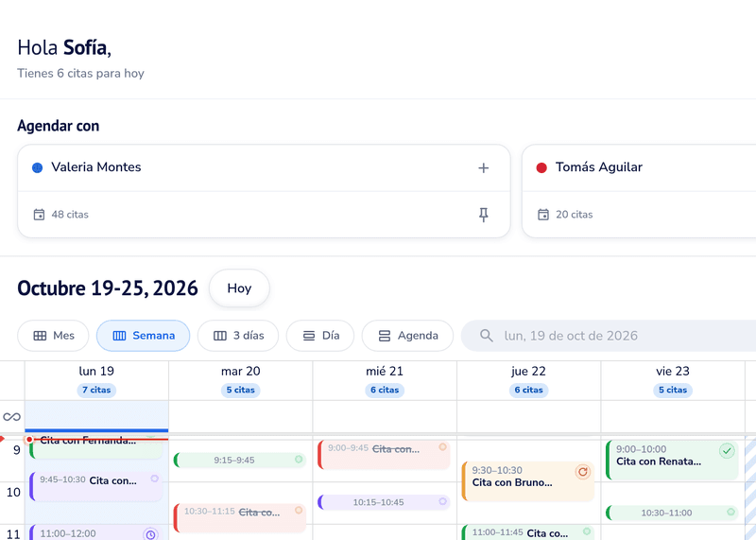This screenshot has width=756, height=540.
Task: Click the green checkmark on Cita con Renata
Action: click(x=727, y=451)
